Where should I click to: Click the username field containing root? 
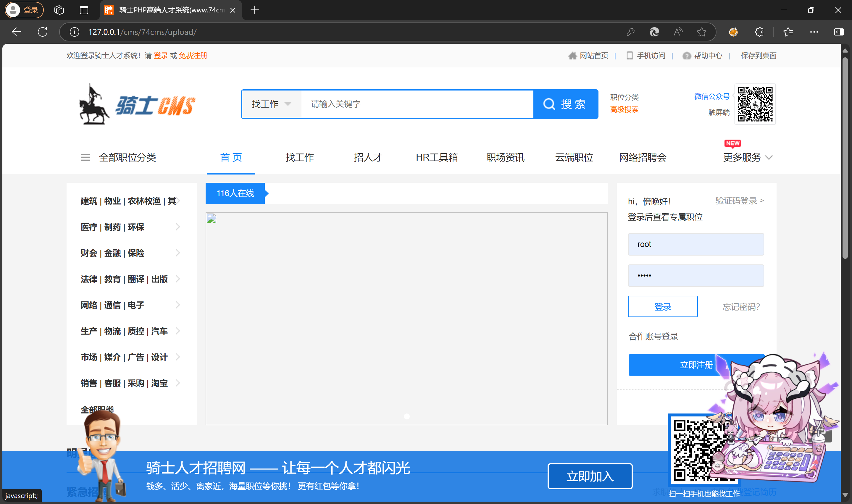tap(696, 244)
